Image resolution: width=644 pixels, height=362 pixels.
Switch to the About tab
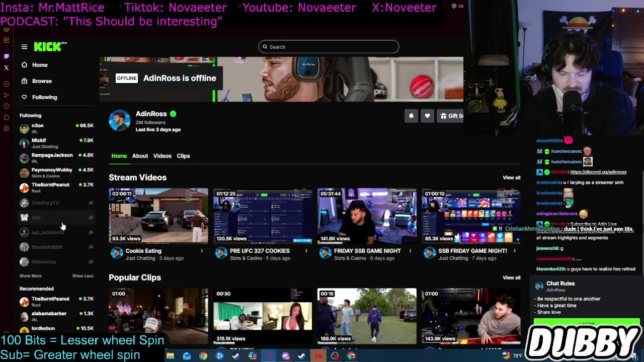[x=140, y=156]
